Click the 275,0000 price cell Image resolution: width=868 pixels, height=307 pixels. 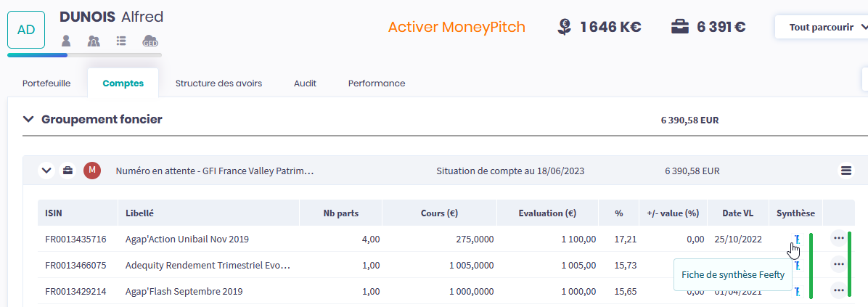[474, 239]
